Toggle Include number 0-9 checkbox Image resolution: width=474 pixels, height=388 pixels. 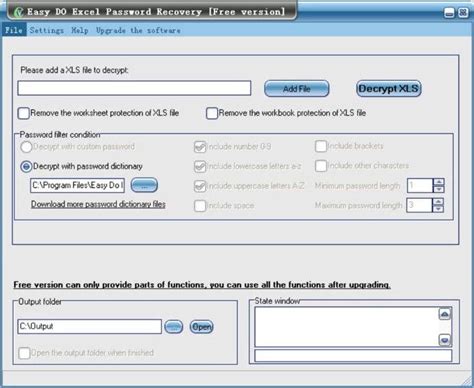tap(200, 147)
